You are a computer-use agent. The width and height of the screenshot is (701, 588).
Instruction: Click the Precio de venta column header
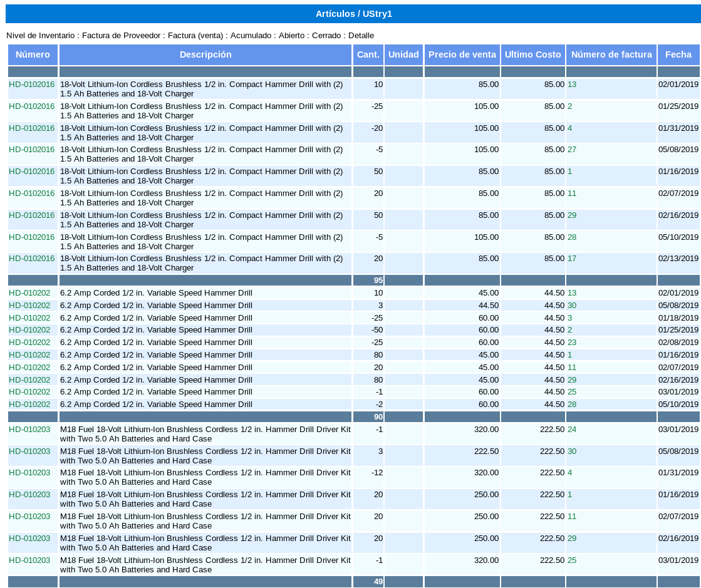pyautogui.click(x=462, y=55)
